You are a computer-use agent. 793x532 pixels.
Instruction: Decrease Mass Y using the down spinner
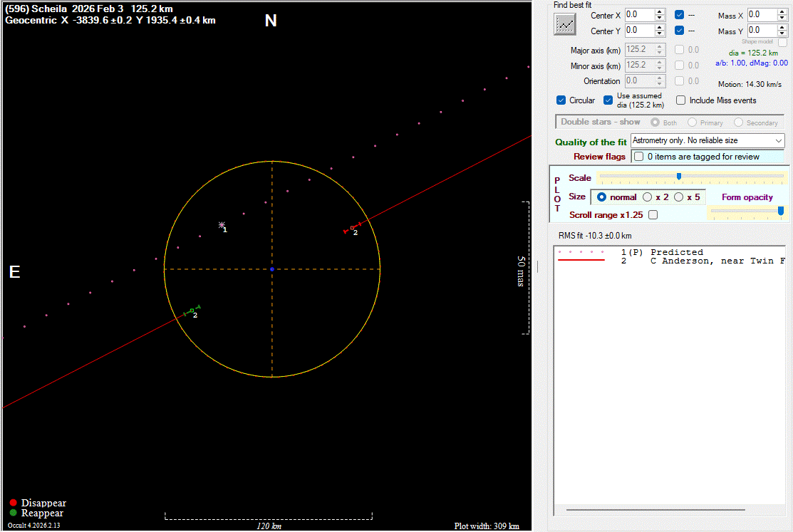783,33
